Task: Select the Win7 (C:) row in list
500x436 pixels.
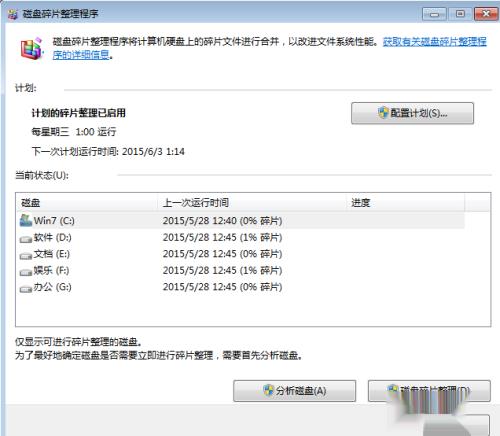Action: click(x=241, y=220)
